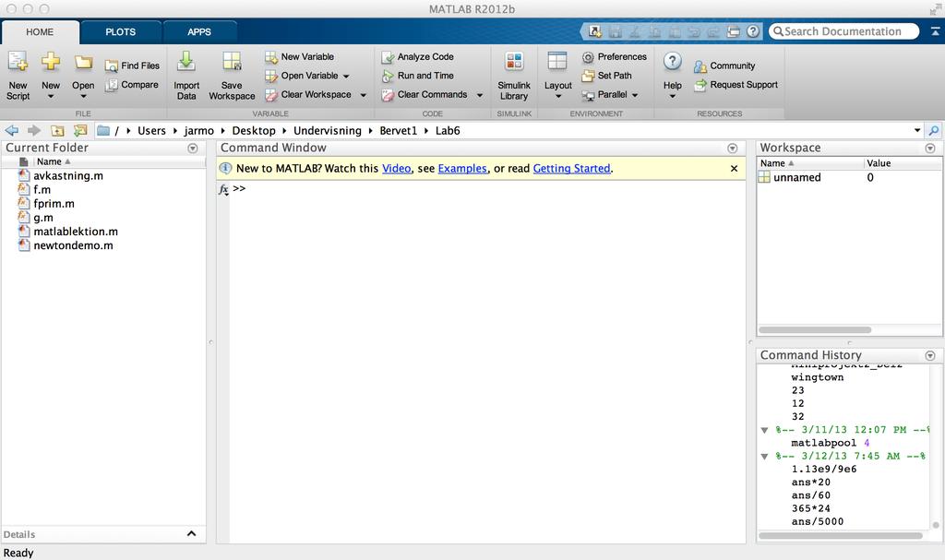Go up one folder level
The image size is (945, 560).
tap(57, 130)
